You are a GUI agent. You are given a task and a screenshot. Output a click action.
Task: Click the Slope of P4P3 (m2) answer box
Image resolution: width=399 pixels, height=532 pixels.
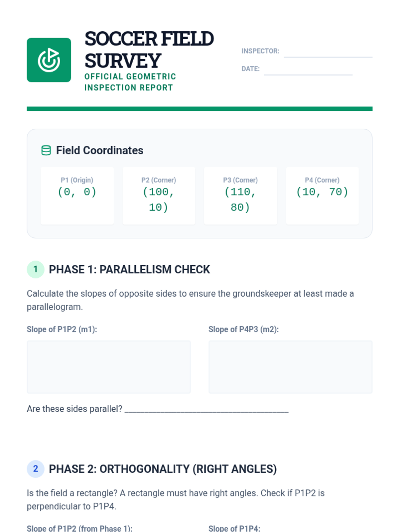tap(290, 367)
